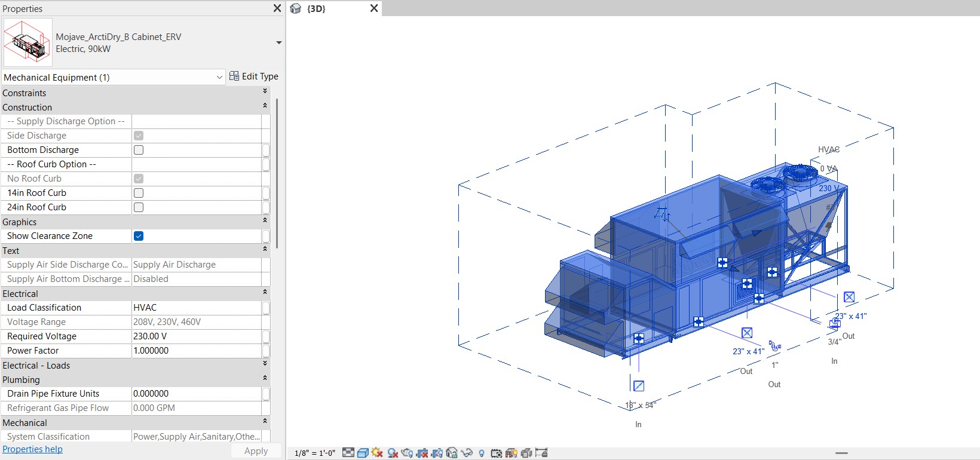Open the family type selector dropdown arrow
Viewport: 980px width, 460px height.
[x=278, y=43]
